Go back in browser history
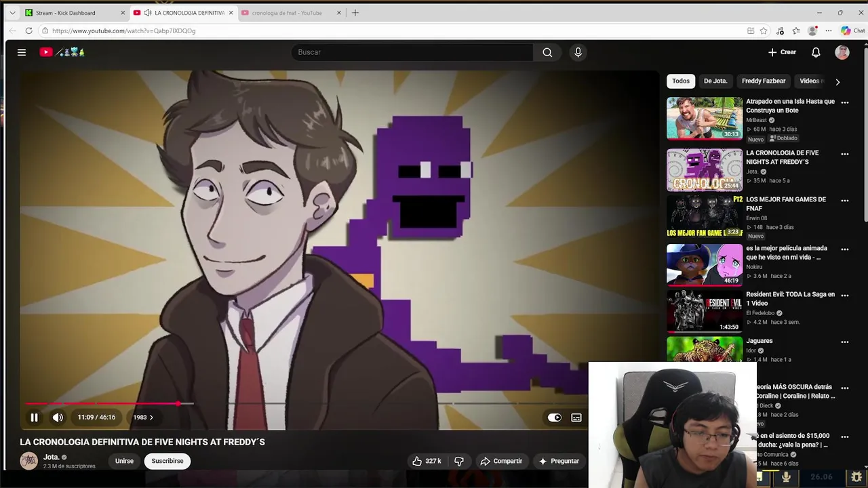Image resolution: width=868 pixels, height=488 pixels. click(x=12, y=30)
